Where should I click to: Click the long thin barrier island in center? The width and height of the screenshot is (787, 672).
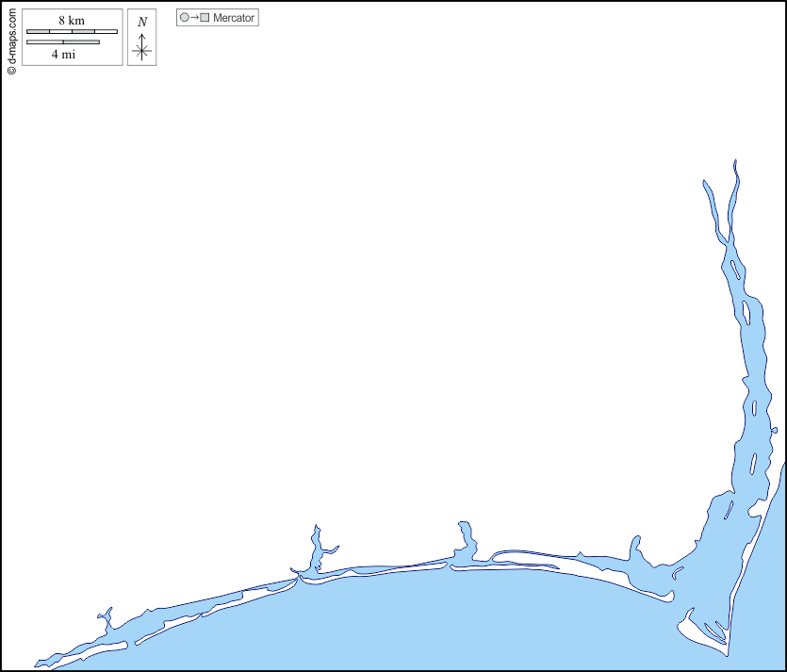pos(377,574)
